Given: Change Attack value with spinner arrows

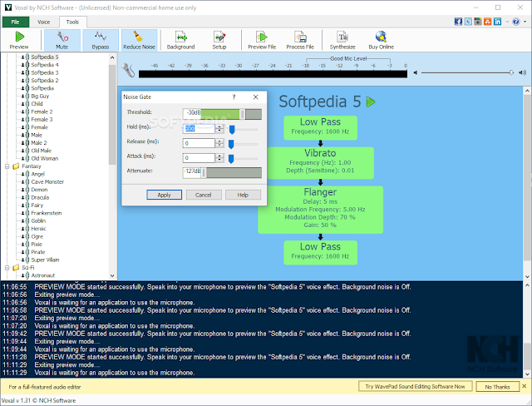Looking at the screenshot, I should coord(219,158).
